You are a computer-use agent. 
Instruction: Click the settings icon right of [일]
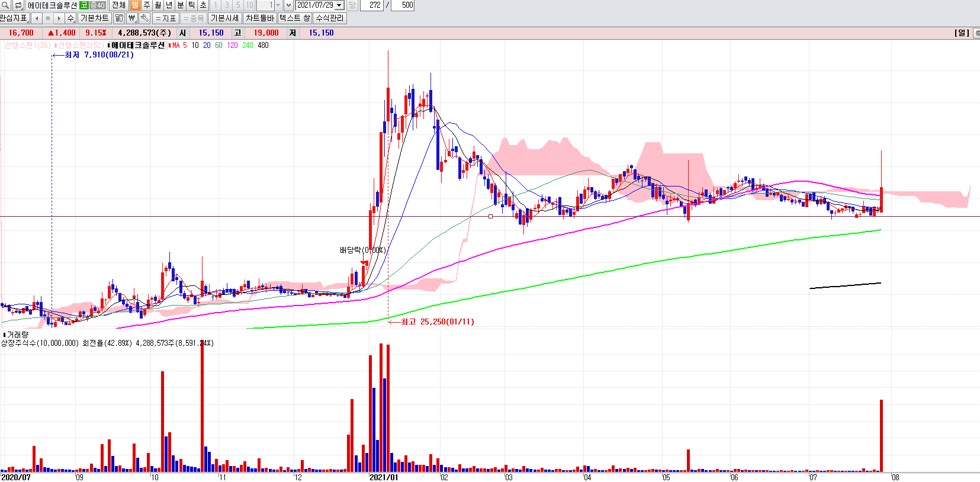[x=976, y=33]
